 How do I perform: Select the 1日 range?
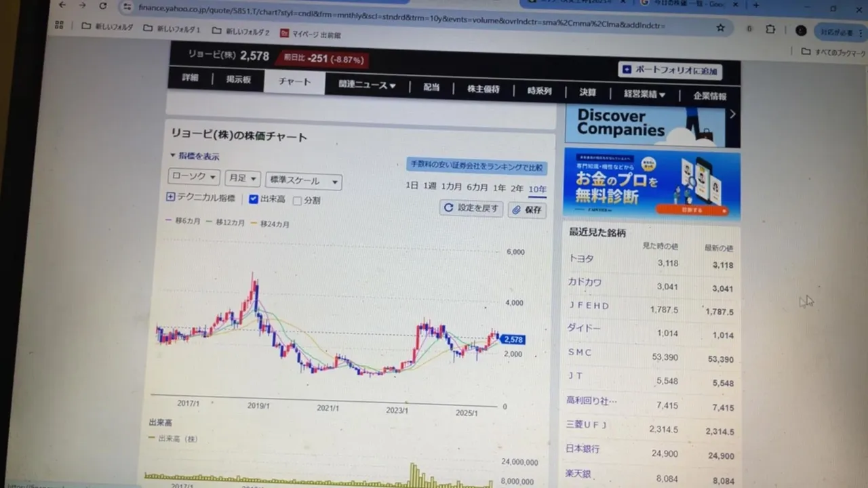click(x=412, y=185)
